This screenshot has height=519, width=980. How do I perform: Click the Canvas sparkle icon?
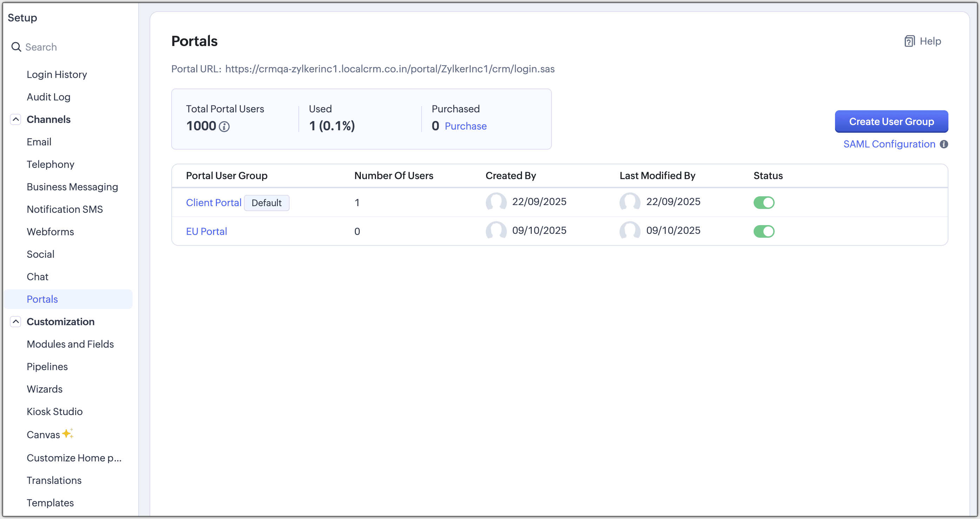tap(68, 434)
